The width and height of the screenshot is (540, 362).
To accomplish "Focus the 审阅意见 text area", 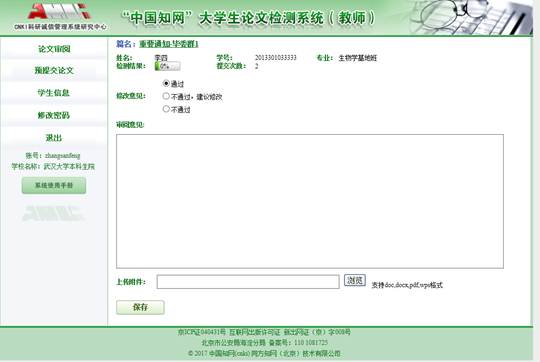I will click(x=310, y=201).
